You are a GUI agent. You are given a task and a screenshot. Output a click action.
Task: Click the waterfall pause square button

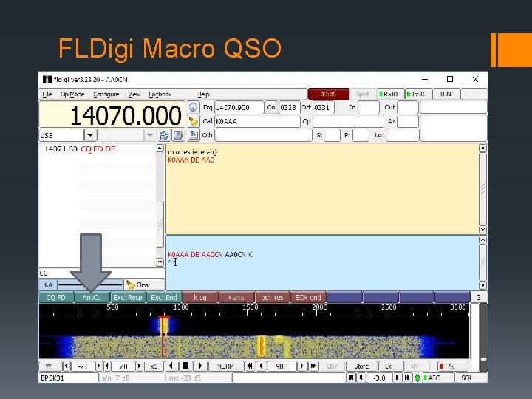coord(185,366)
